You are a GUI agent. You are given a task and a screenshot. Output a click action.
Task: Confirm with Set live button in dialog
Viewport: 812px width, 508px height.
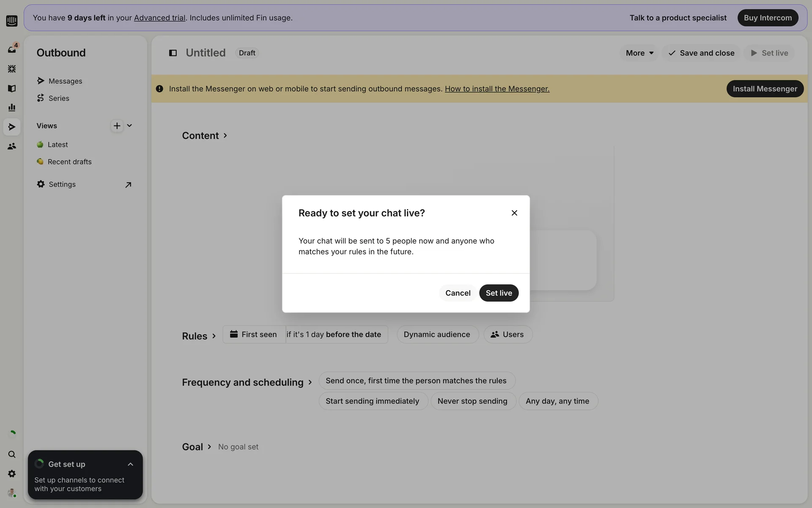(x=498, y=293)
